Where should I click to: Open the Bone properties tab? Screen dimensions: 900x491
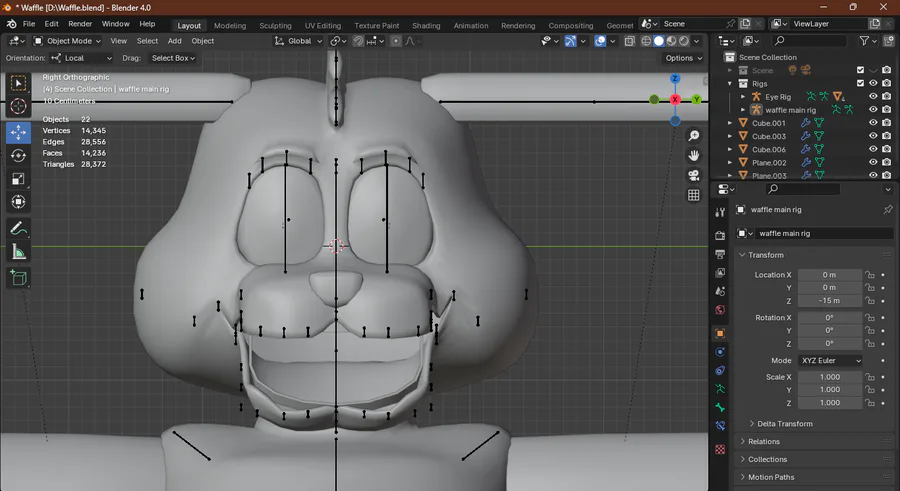720,407
